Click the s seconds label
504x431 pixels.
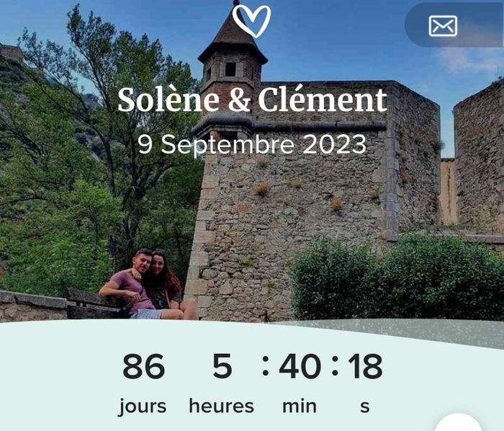(365, 407)
